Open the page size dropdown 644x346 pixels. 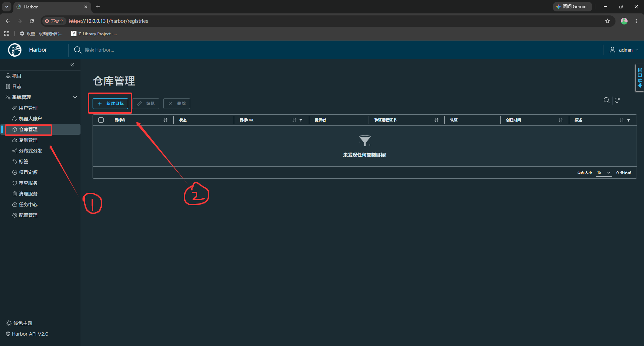pyautogui.click(x=604, y=173)
